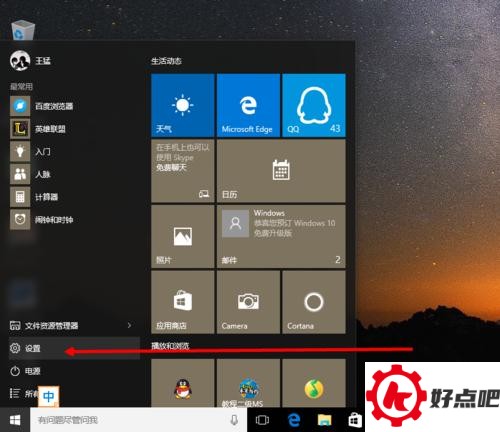This screenshot has width=500, height=432.
Task: Open 设置 Settings
Action: tap(74, 348)
